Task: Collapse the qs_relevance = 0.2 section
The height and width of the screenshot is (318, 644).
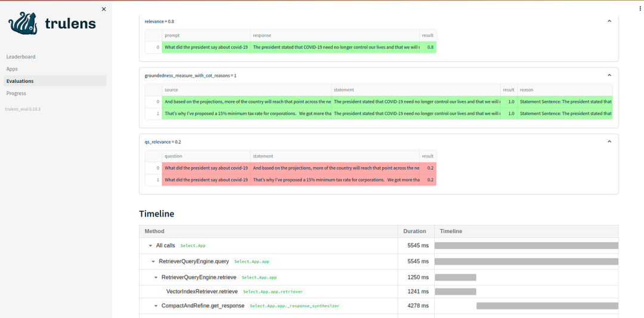Action: click(609, 142)
